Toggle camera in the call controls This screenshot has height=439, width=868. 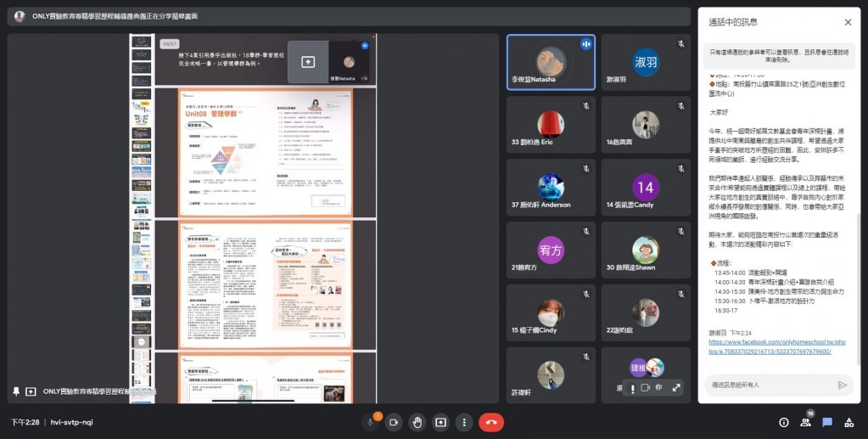(x=394, y=422)
